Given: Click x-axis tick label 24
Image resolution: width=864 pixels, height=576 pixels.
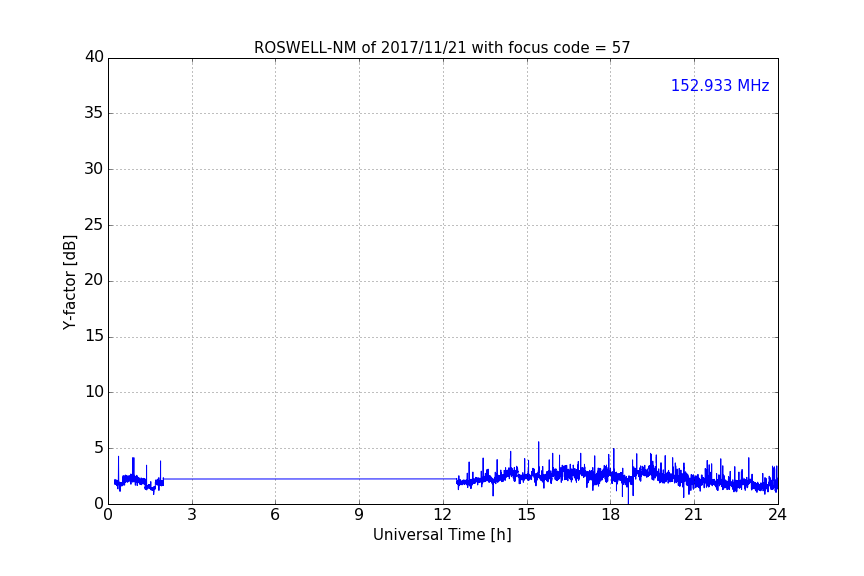Looking at the screenshot, I should [777, 515].
